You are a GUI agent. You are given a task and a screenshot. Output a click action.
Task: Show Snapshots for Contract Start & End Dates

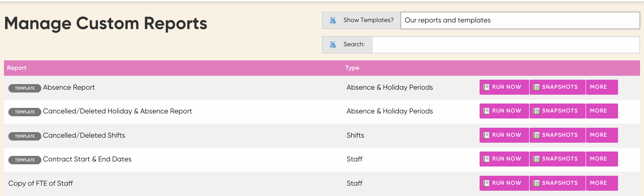(557, 159)
